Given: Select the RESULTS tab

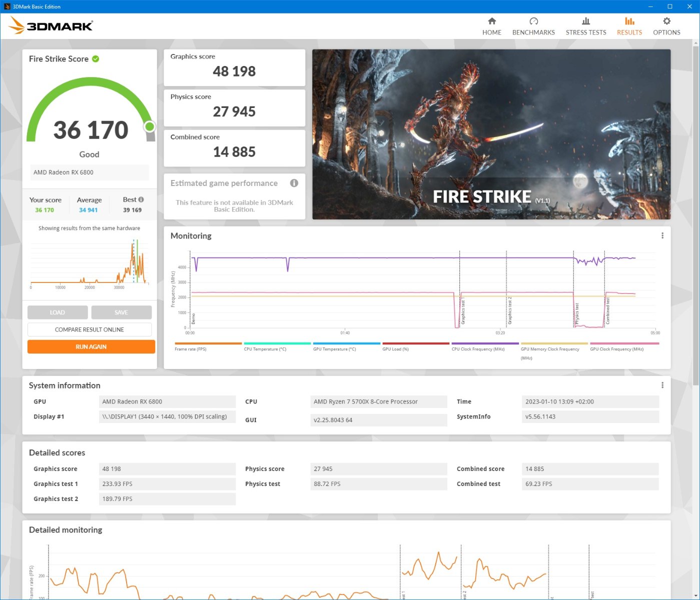Looking at the screenshot, I should point(629,26).
